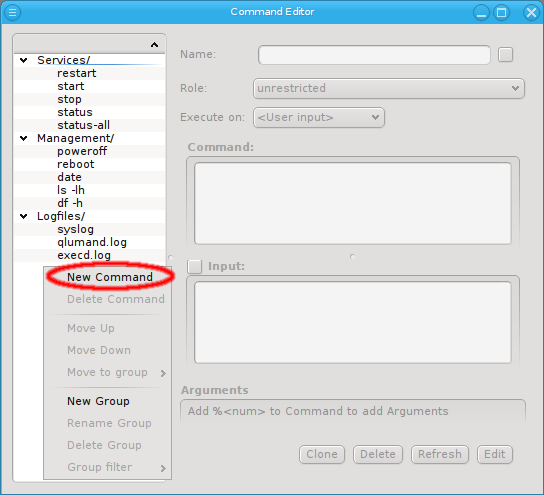Click the sort arrow in tree header
Image resolution: width=544 pixels, height=495 pixels.
(154, 44)
